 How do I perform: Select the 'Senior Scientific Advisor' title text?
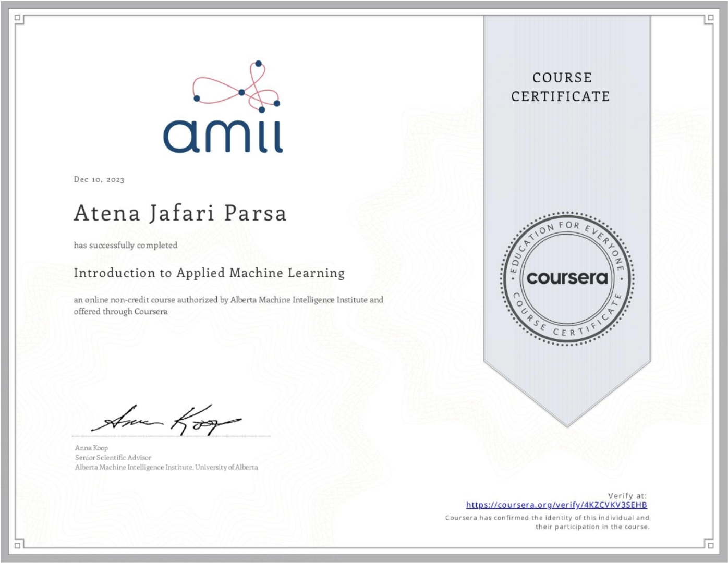[112, 458]
